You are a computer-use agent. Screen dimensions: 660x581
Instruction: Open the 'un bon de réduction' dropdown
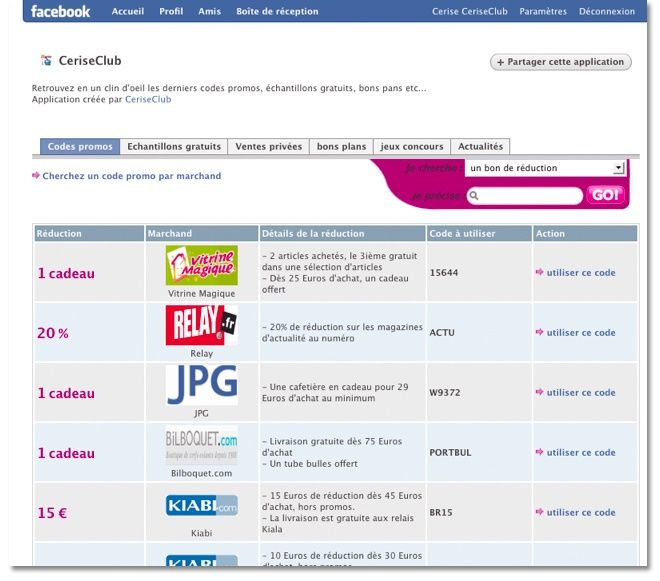(x=546, y=168)
